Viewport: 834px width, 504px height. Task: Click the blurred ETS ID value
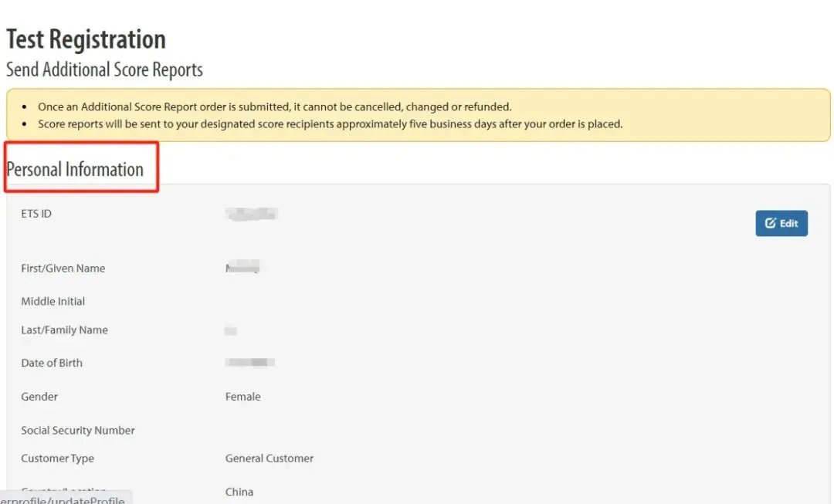point(252,214)
